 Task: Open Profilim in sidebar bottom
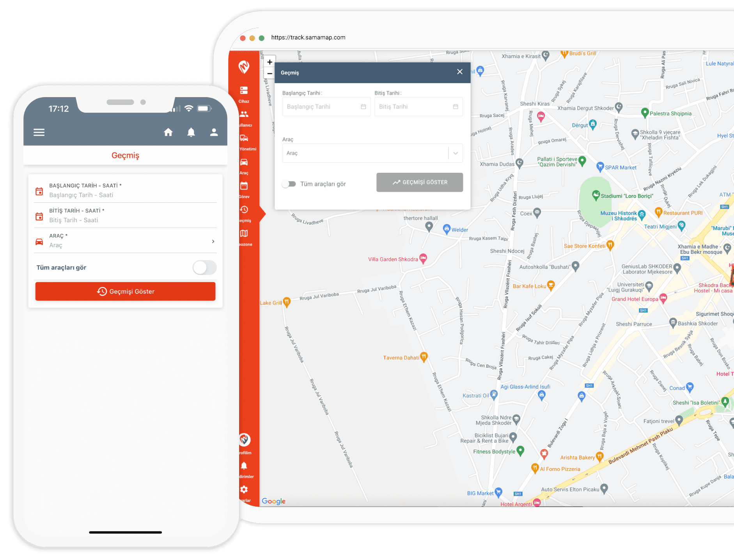point(245,444)
